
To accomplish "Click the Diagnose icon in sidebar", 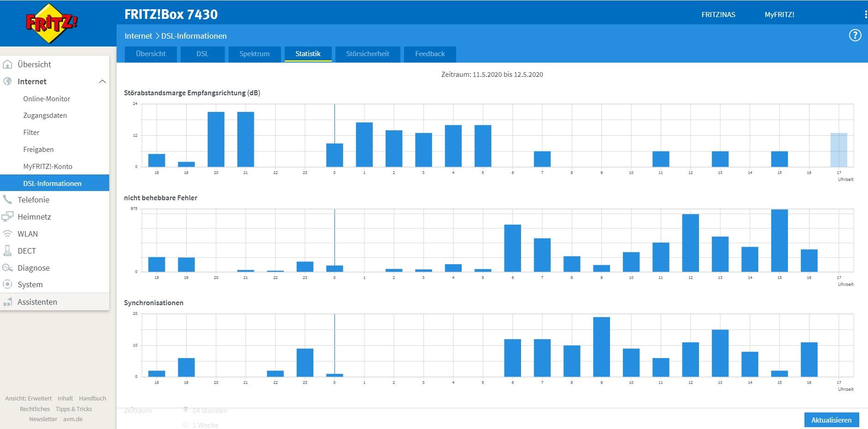I will tap(7, 267).
